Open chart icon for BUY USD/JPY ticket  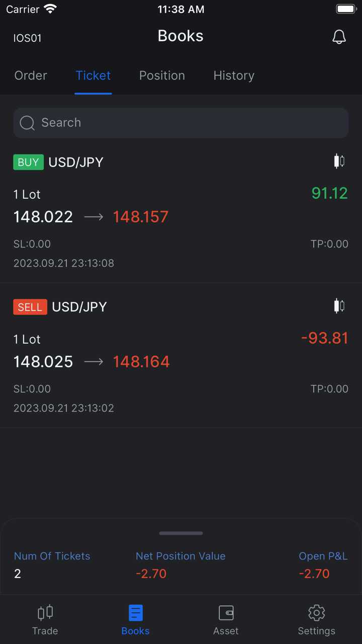click(x=339, y=162)
